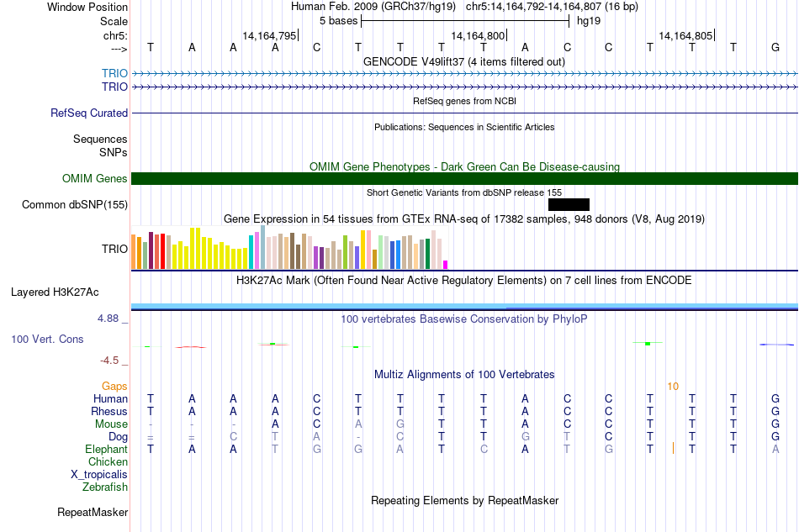Click OMIM Gene Phenotypes track title
This screenshot has width=799, height=532.
click(x=464, y=167)
